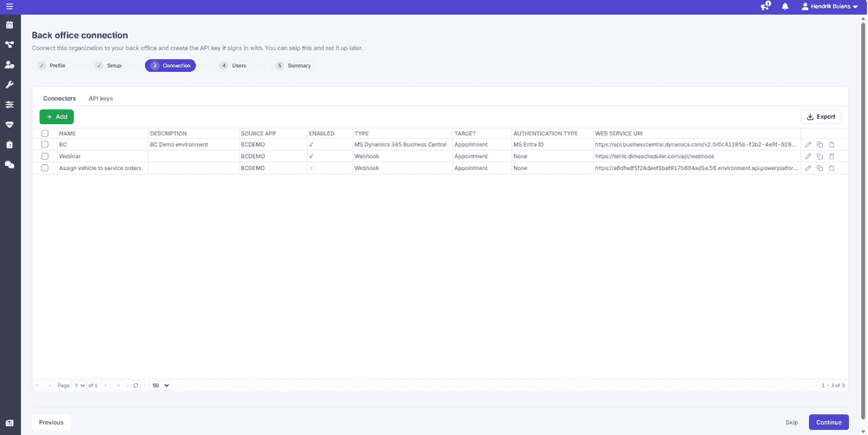
Task: Go to the Profile step
Action: [53, 65]
